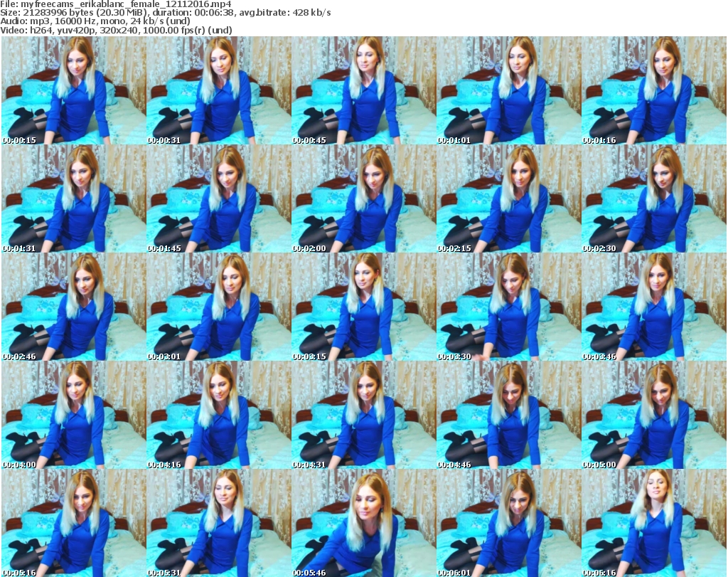Select the thumbnail stamped 00:00:15

pyautogui.click(x=73, y=90)
